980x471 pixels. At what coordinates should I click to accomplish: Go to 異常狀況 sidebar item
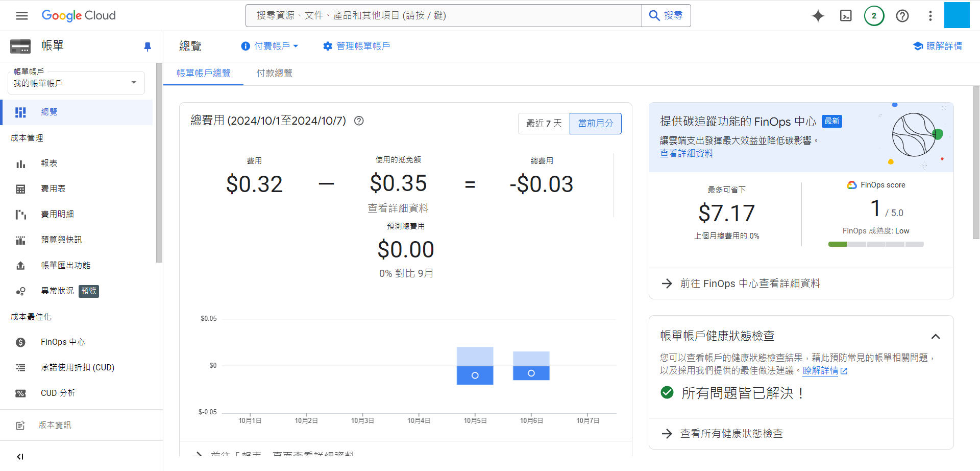77,291
